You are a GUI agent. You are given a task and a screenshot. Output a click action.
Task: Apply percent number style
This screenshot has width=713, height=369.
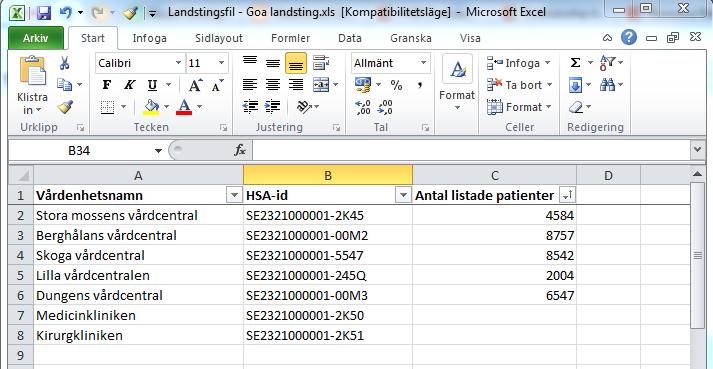(397, 85)
